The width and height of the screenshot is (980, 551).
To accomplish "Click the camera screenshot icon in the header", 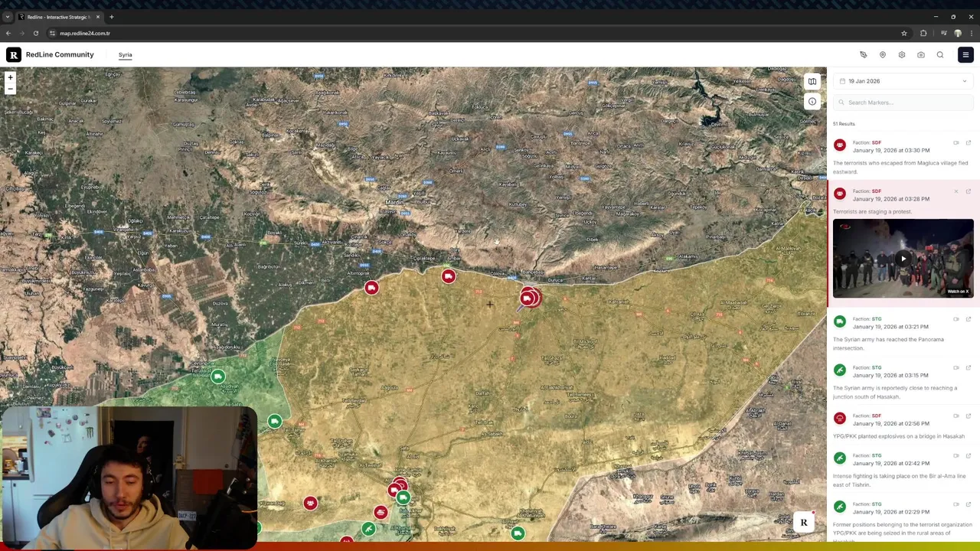I will tap(921, 55).
